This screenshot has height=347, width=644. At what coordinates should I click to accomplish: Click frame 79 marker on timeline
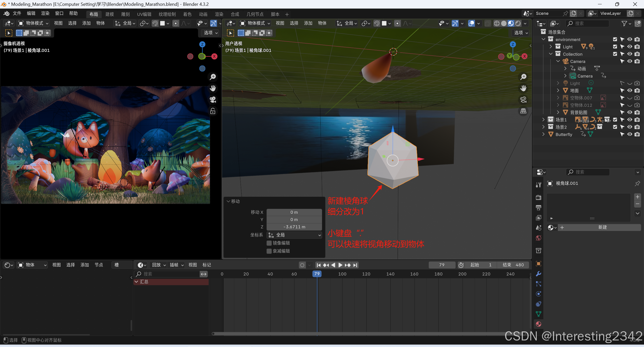317,274
